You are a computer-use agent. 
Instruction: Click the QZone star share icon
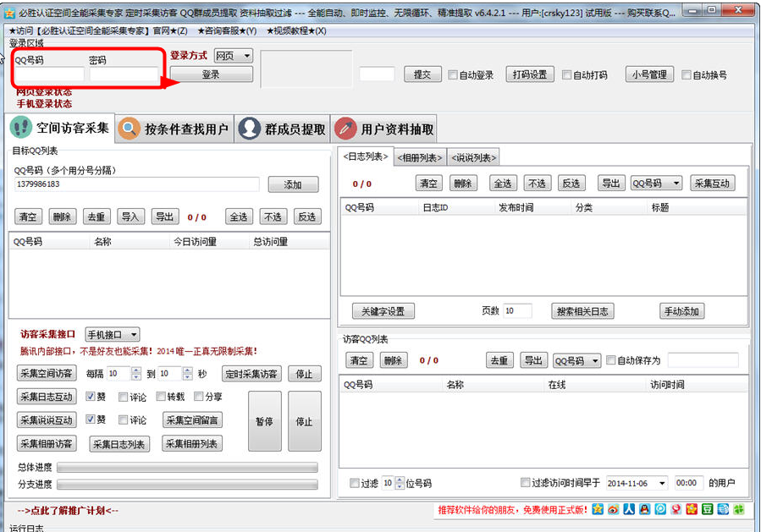click(x=598, y=510)
